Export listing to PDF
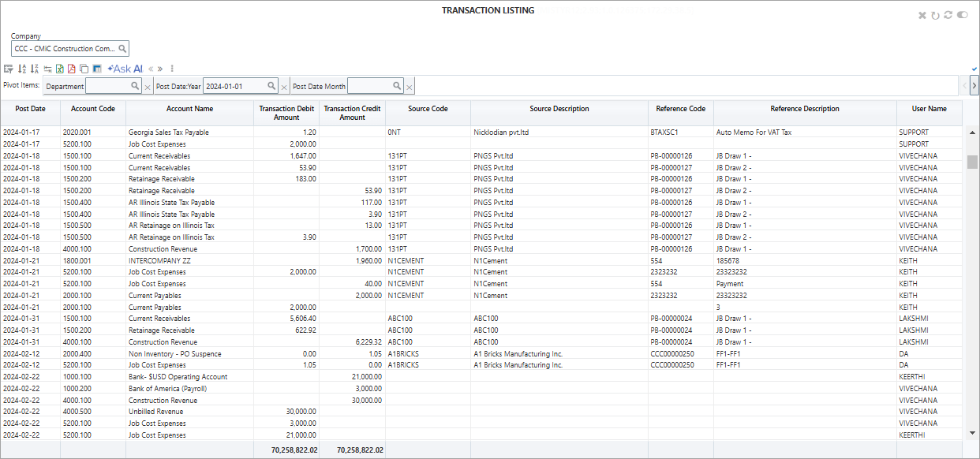980x459 pixels. coord(72,69)
